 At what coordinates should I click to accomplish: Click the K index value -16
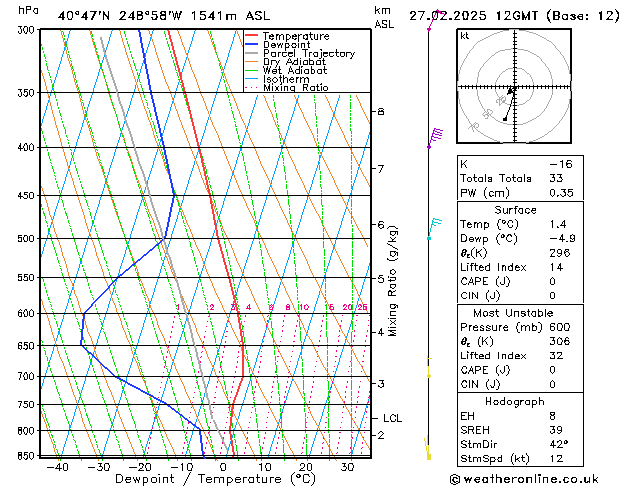point(561,164)
